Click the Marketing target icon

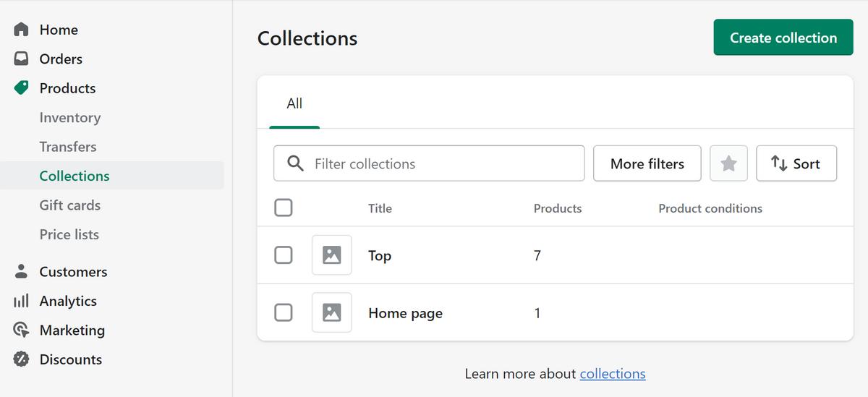point(22,330)
